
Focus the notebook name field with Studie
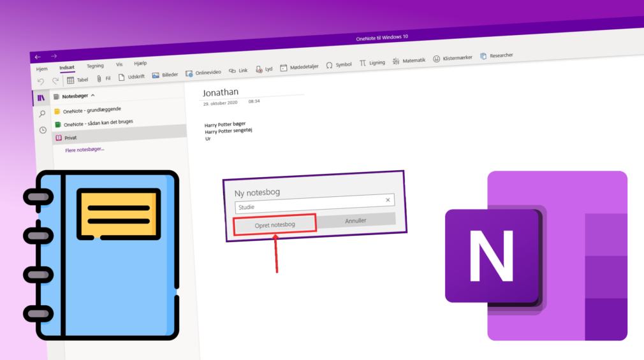coord(314,204)
